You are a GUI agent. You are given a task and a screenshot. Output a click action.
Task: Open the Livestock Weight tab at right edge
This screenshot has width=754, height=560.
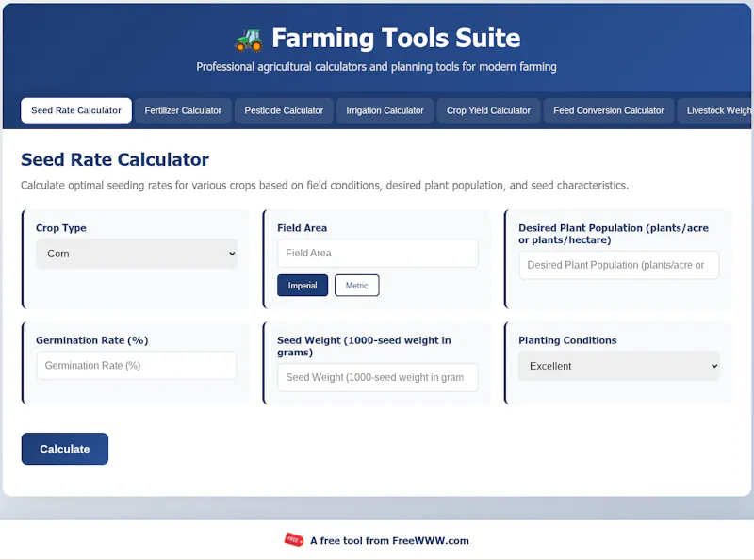(715, 110)
